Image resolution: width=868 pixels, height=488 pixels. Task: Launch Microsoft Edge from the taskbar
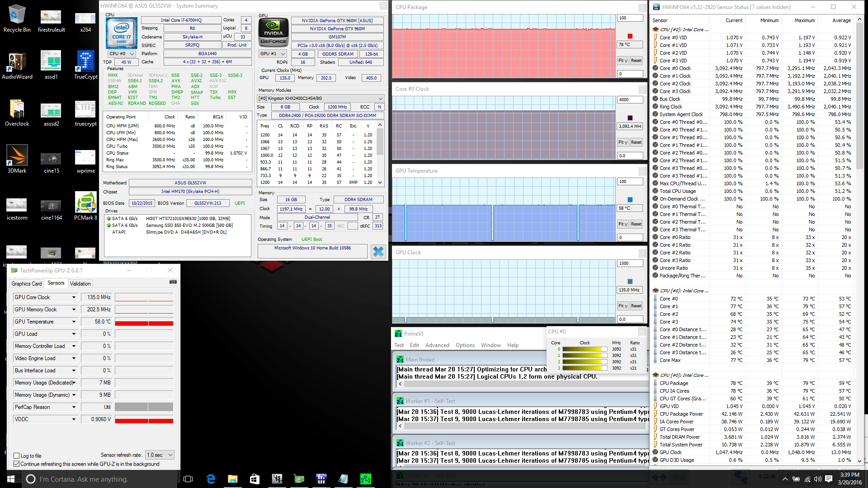211,479
